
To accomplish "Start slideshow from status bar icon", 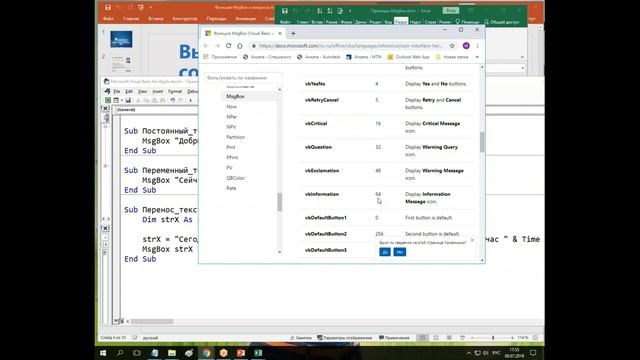I will [462, 338].
